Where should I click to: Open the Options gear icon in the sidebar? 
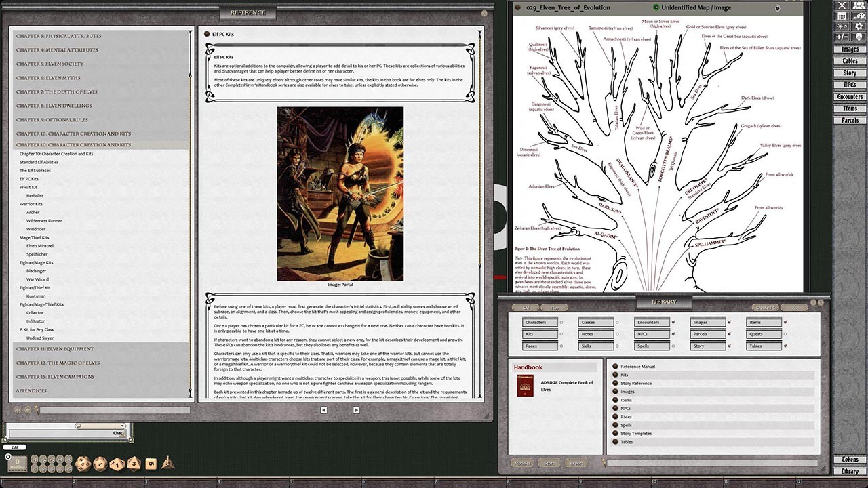(859, 26)
